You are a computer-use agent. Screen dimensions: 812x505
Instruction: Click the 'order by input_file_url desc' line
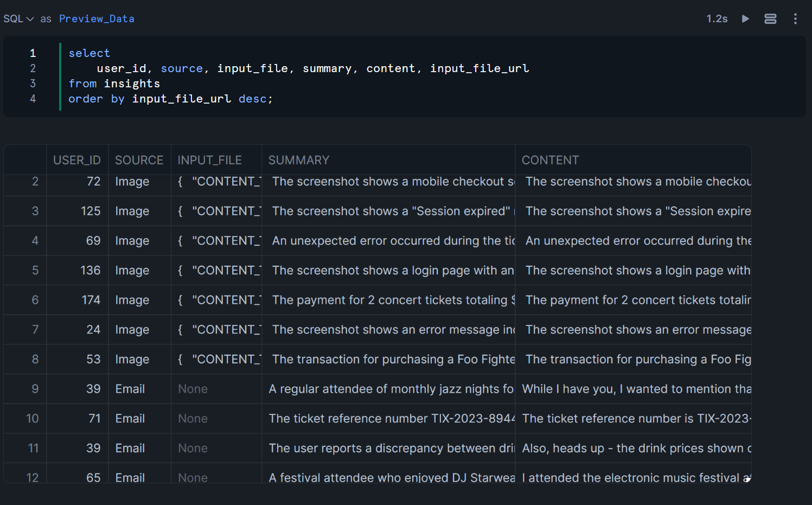coord(170,99)
